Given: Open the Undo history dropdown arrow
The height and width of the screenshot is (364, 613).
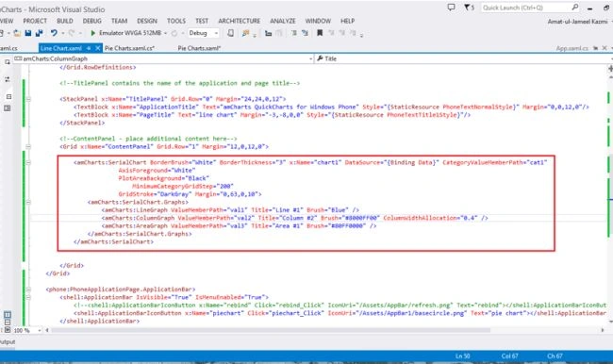Looking at the screenshot, I should (62, 33).
